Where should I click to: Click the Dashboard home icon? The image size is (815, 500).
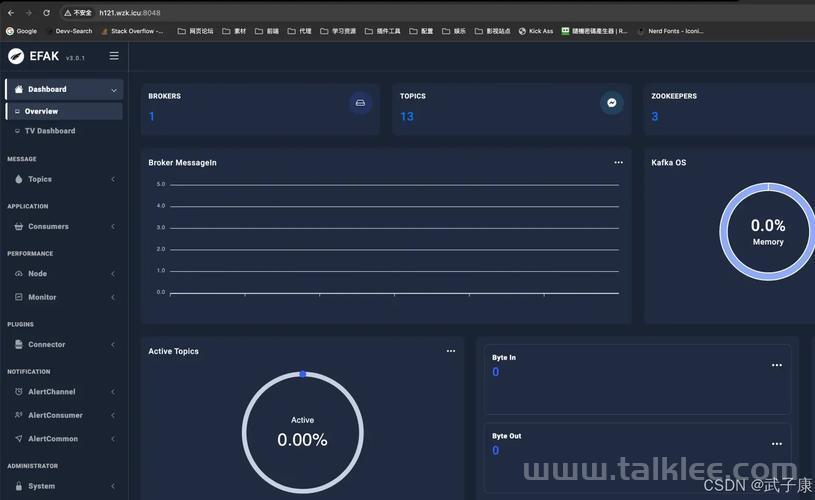(x=19, y=89)
